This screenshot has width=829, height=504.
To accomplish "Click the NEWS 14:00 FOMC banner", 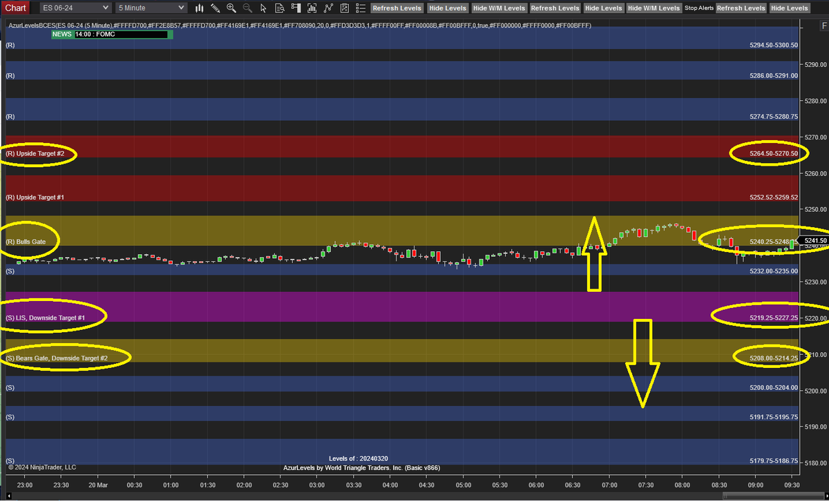I will coord(113,34).
